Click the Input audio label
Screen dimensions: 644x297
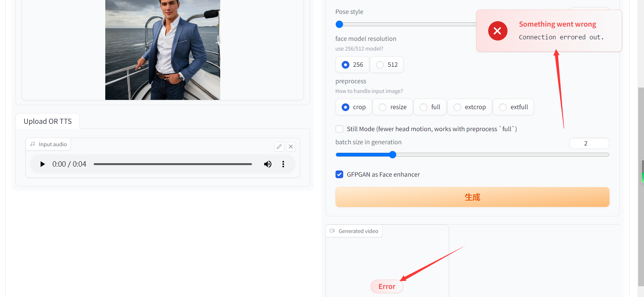pyautogui.click(x=49, y=144)
